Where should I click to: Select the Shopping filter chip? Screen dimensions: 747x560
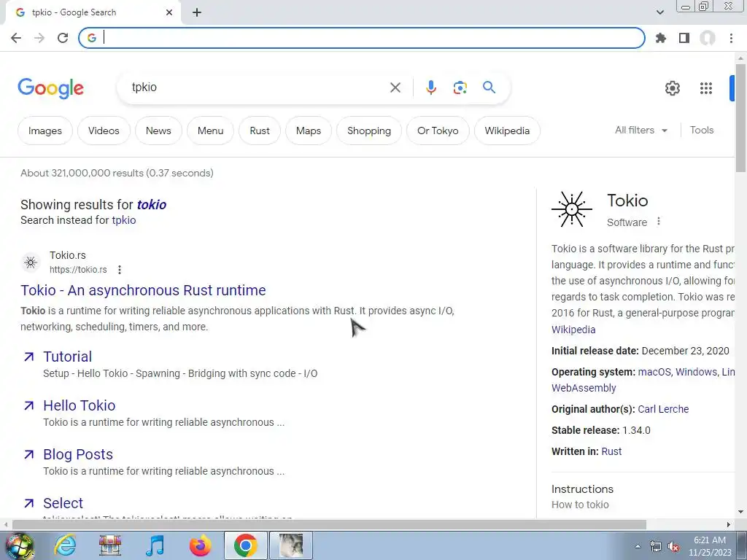pos(368,131)
